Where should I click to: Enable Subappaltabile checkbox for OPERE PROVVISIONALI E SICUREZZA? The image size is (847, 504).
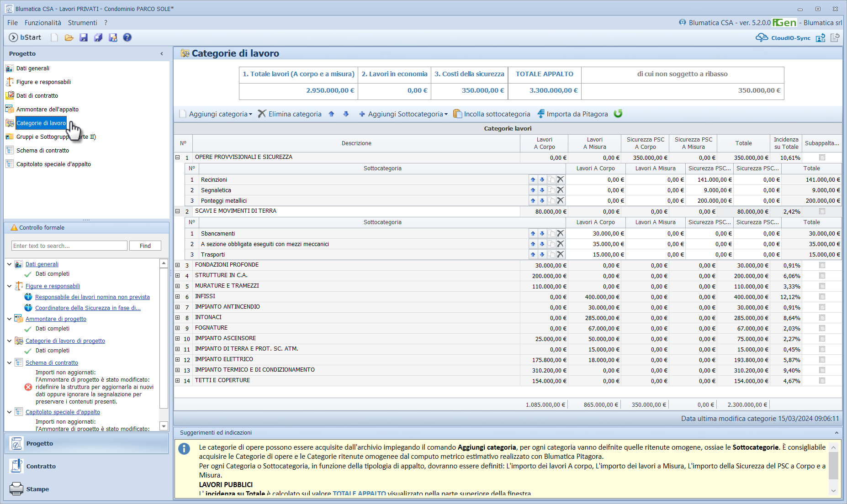[822, 157]
